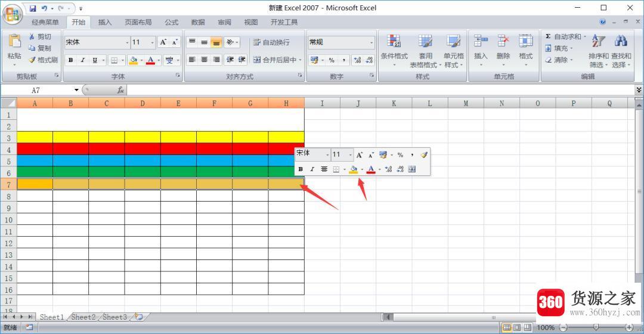
Task: Open the ribbon font size dropdown (11)
Action: point(153,42)
